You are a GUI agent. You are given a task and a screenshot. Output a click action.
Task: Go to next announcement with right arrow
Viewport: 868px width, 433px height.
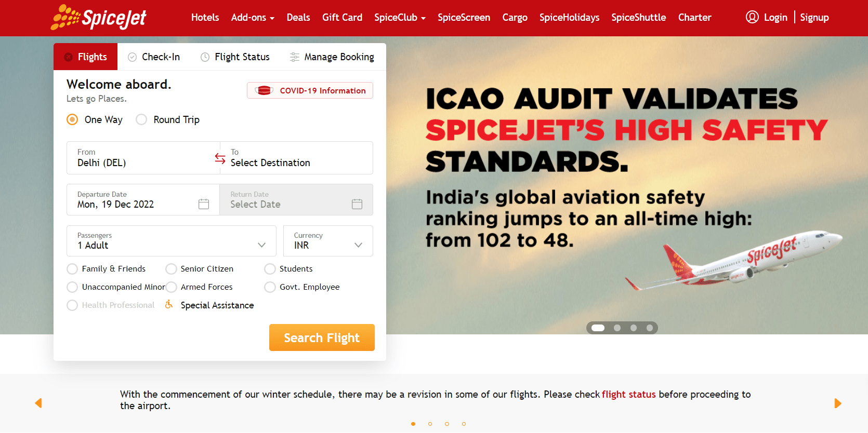pyautogui.click(x=837, y=403)
